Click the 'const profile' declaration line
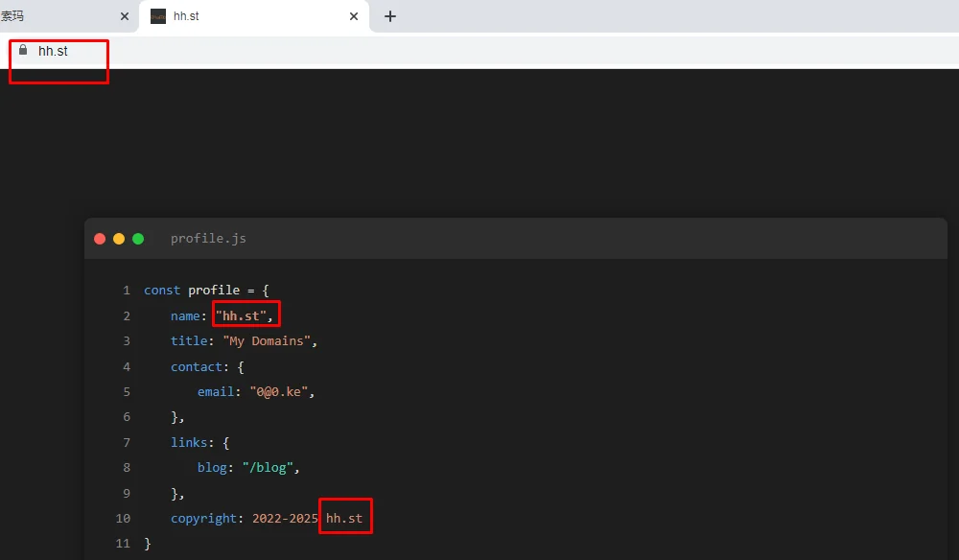Image resolution: width=959 pixels, height=560 pixels. click(207, 291)
